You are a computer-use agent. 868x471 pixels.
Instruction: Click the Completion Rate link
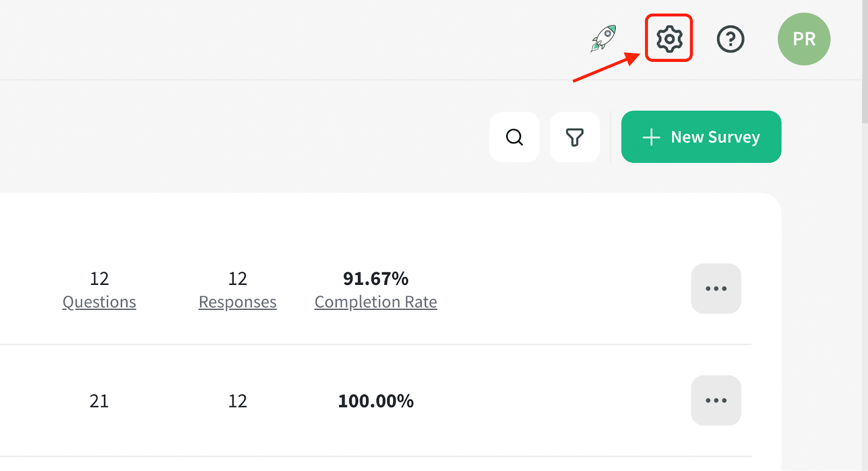click(376, 302)
